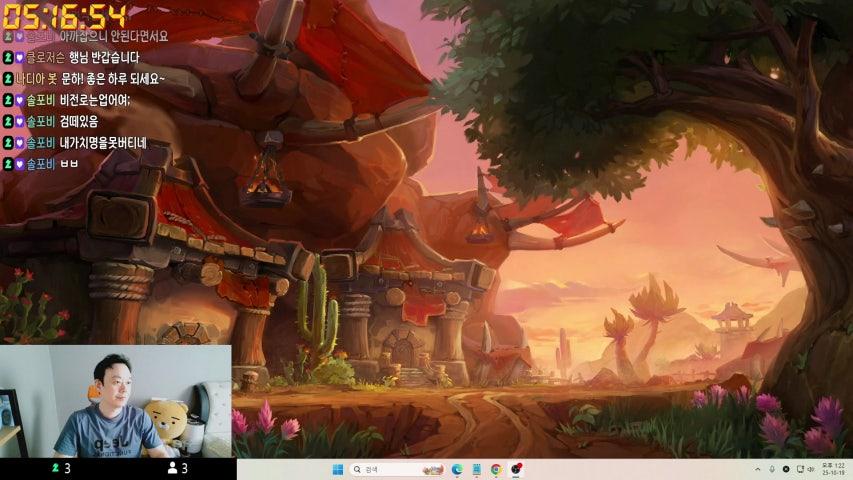Click the speaker volume icon
This screenshot has height=480, width=853.
click(813, 469)
